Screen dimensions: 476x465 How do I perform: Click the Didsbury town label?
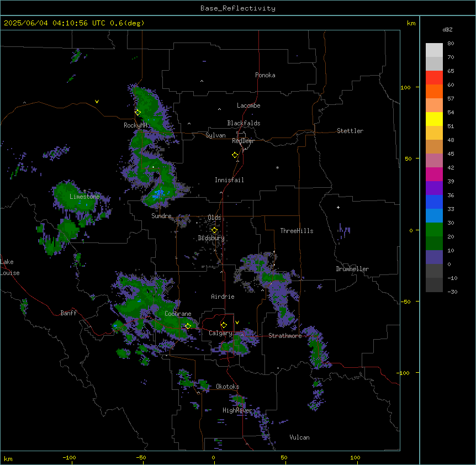pyautogui.click(x=211, y=238)
